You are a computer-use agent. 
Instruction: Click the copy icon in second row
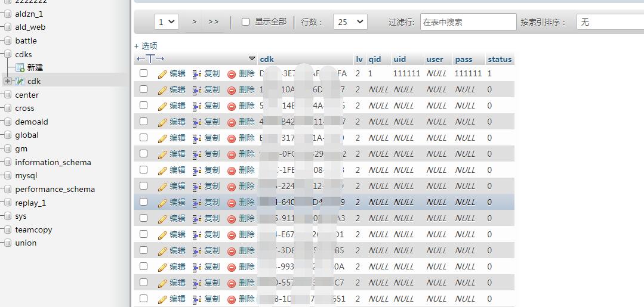click(196, 90)
